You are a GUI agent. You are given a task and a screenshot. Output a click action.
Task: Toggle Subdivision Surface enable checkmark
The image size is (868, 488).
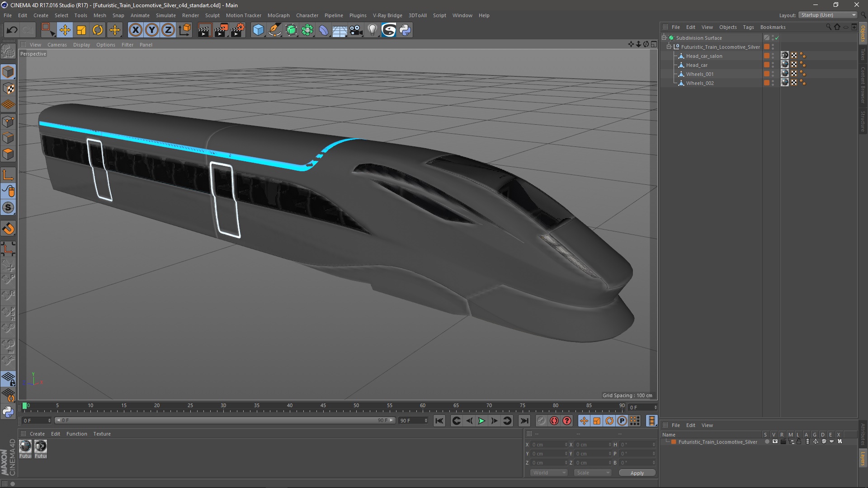click(777, 38)
